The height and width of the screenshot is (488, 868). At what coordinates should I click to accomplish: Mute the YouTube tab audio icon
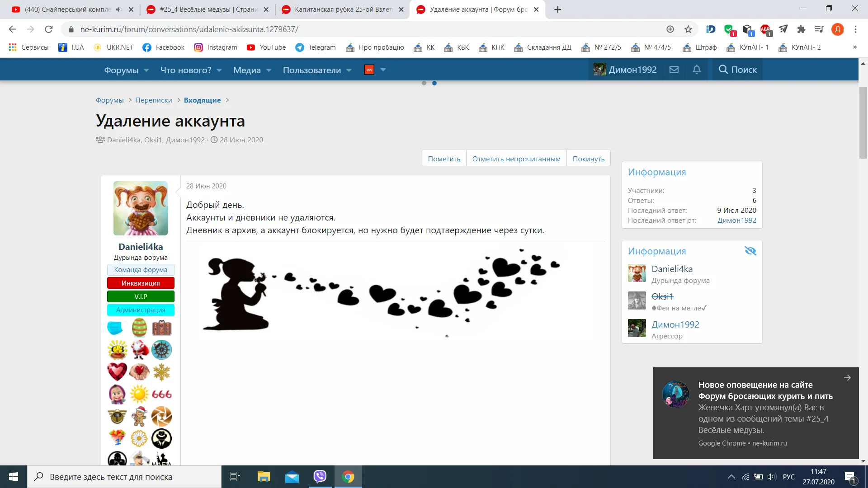[x=119, y=9]
